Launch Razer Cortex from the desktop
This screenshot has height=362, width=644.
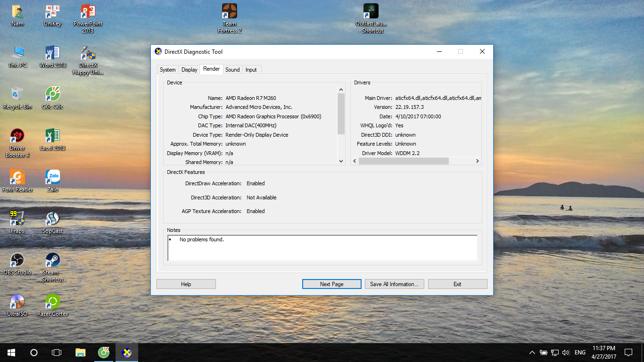(x=52, y=306)
